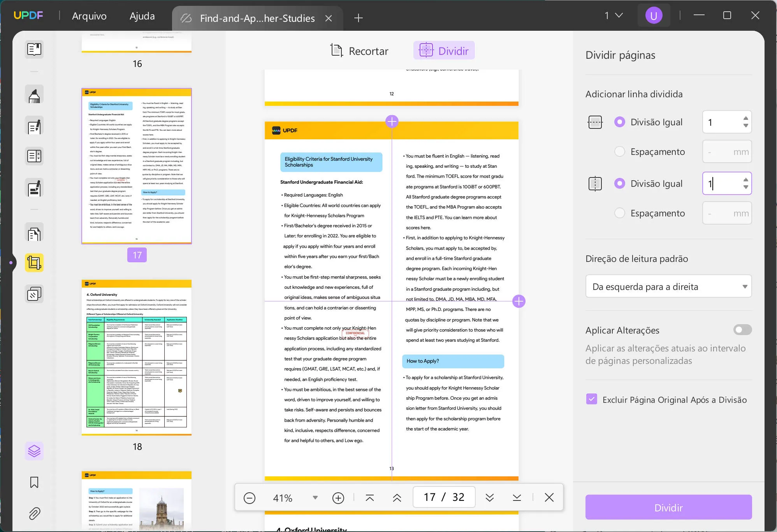Select the Crop Pages tool in sidebar

(x=34, y=263)
